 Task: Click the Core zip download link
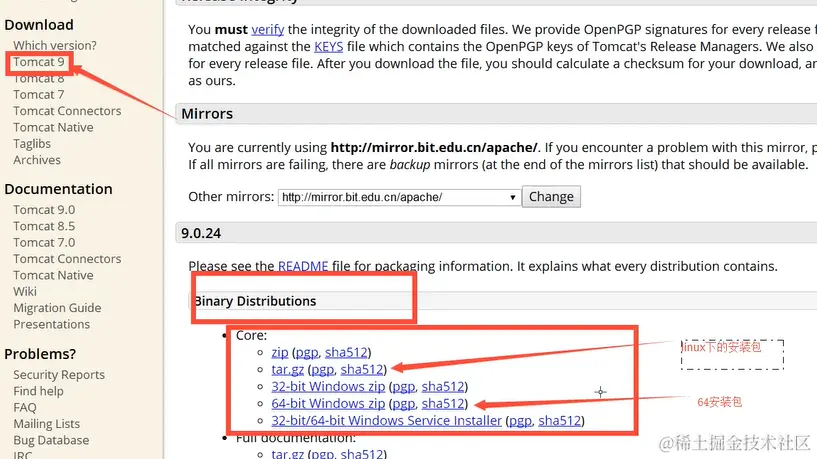click(x=280, y=352)
